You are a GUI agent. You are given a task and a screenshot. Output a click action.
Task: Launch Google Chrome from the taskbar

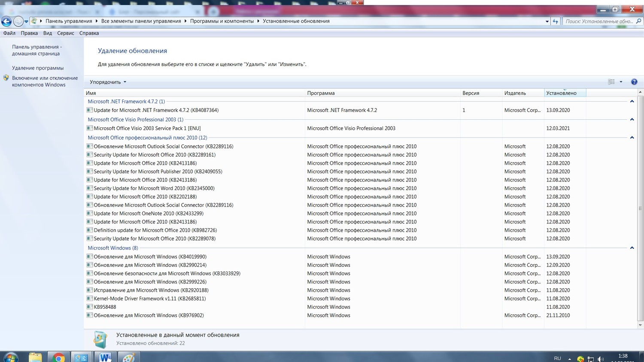point(58,357)
